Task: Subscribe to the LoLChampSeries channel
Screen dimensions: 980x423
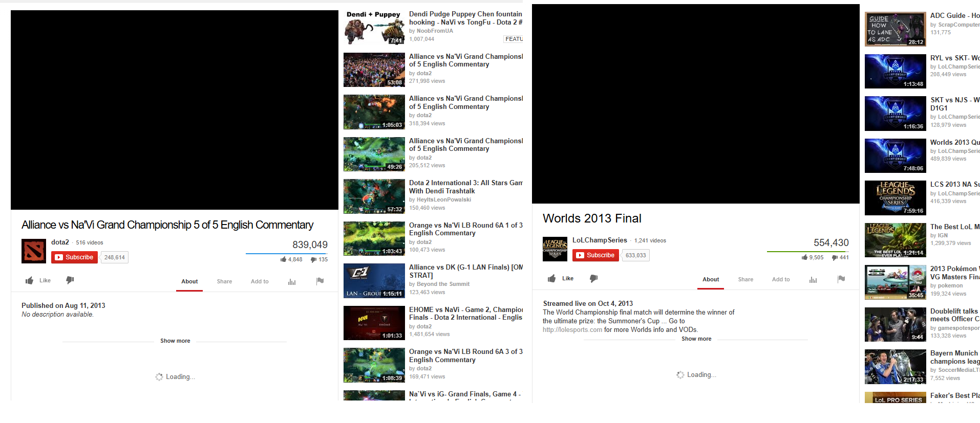Action: tap(595, 255)
